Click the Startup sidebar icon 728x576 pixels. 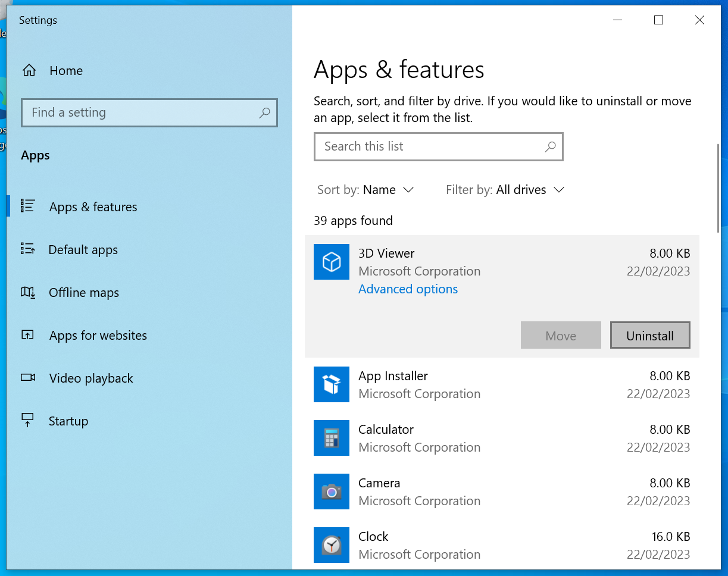click(x=27, y=420)
